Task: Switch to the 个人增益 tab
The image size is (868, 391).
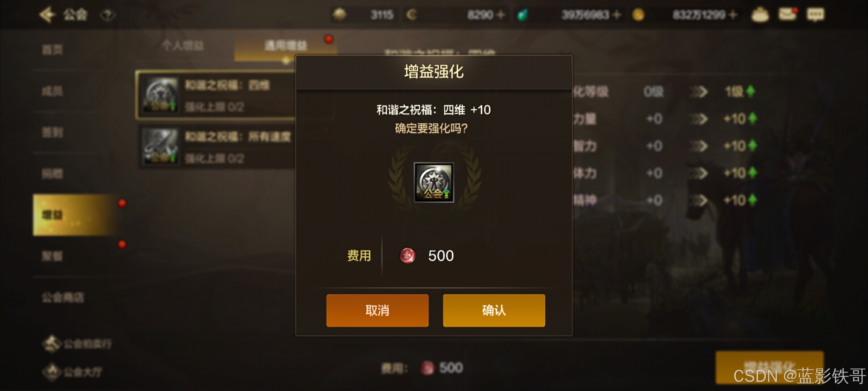Action: point(183,46)
